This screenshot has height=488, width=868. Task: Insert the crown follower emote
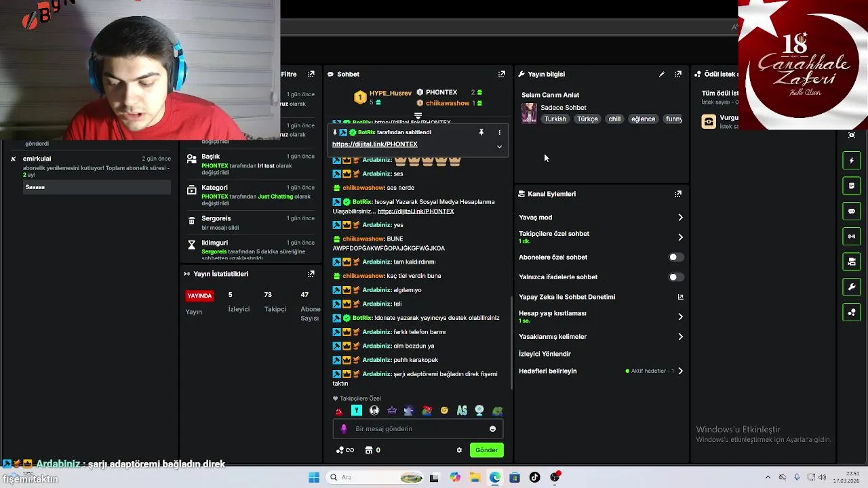pyautogui.click(x=392, y=411)
